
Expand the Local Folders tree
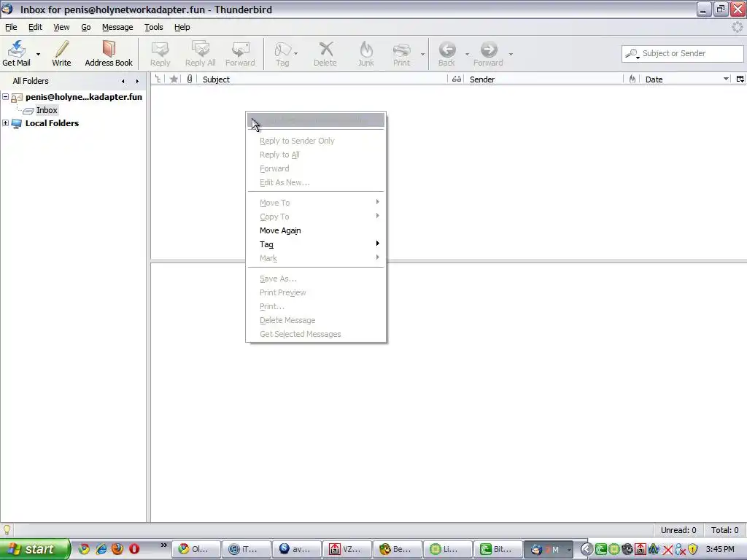(6, 122)
